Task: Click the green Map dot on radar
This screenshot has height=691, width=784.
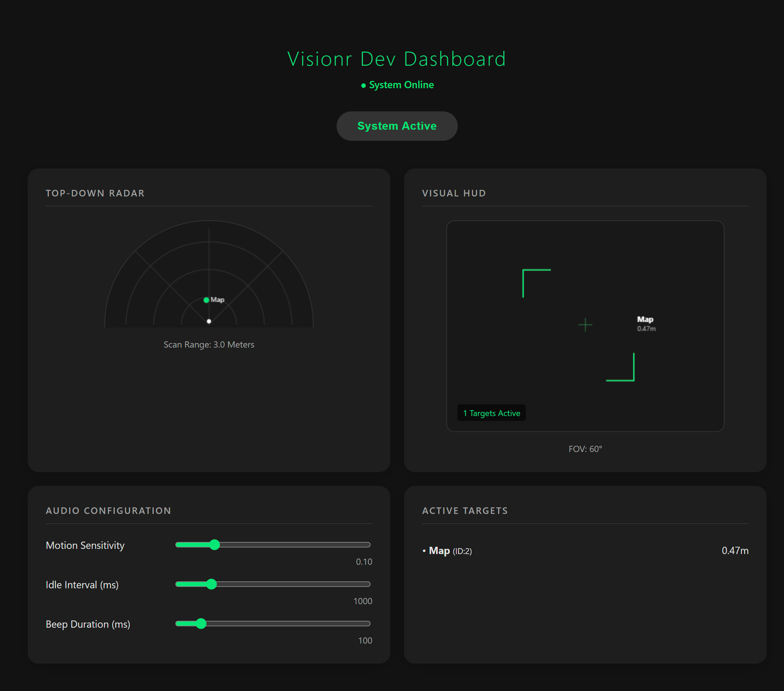Action: pyautogui.click(x=206, y=300)
